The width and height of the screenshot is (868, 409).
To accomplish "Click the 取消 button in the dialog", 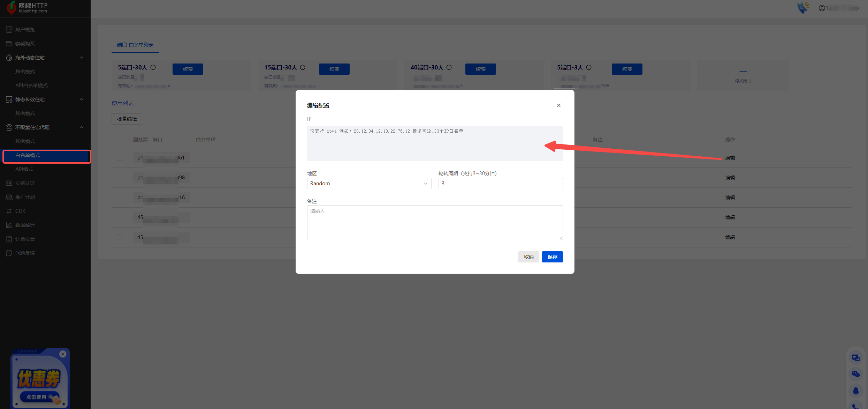I will click(528, 257).
